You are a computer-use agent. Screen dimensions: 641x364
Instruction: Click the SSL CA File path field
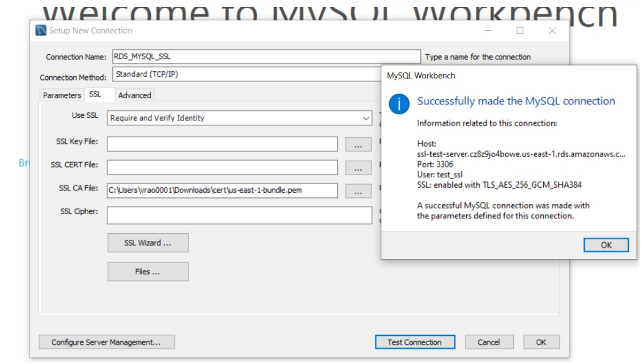pos(222,190)
